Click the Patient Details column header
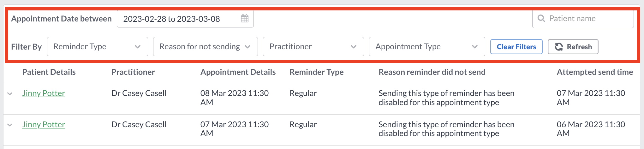This screenshot has height=149, width=644. 49,72
